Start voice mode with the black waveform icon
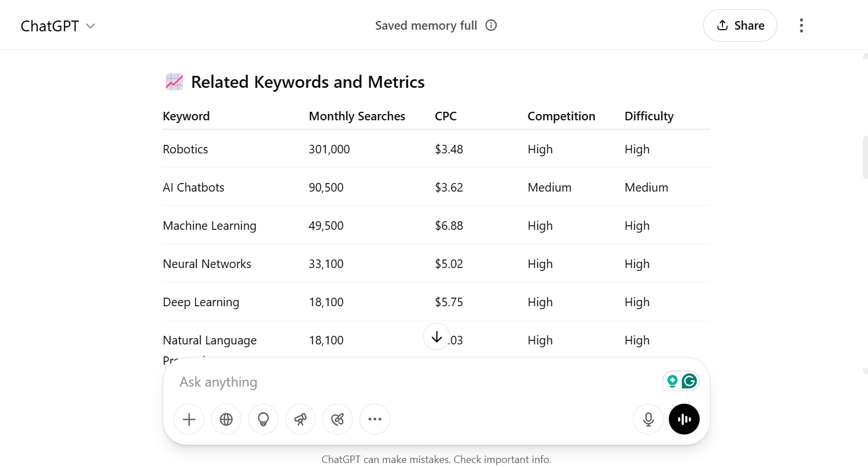The width and height of the screenshot is (868, 467). [684, 419]
